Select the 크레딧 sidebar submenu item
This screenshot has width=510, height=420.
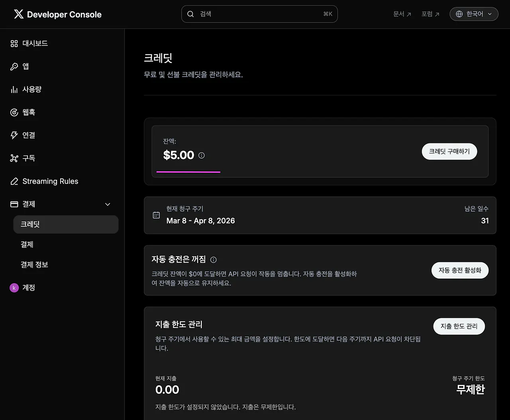tap(66, 224)
